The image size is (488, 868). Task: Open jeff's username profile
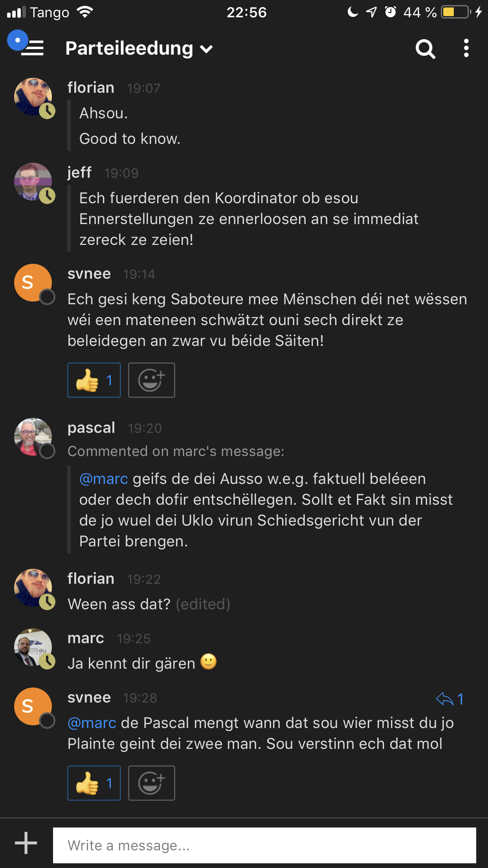[79, 173]
